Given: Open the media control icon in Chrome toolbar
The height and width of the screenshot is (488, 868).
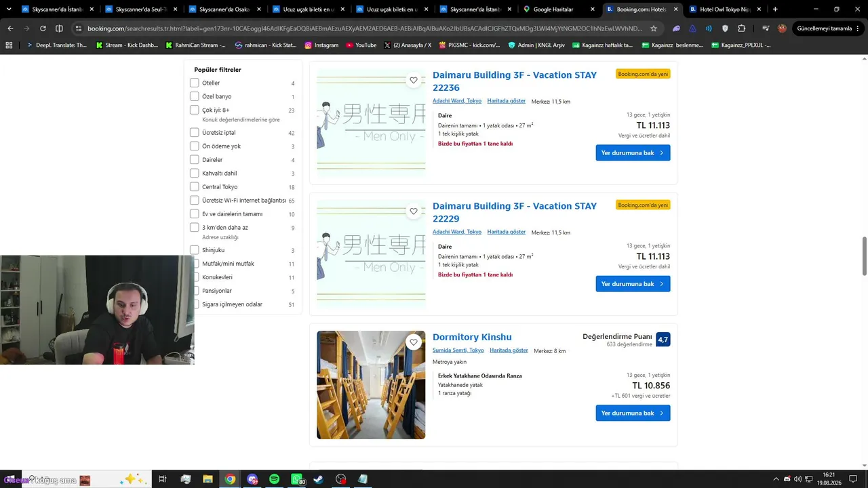Looking at the screenshot, I should (x=766, y=28).
